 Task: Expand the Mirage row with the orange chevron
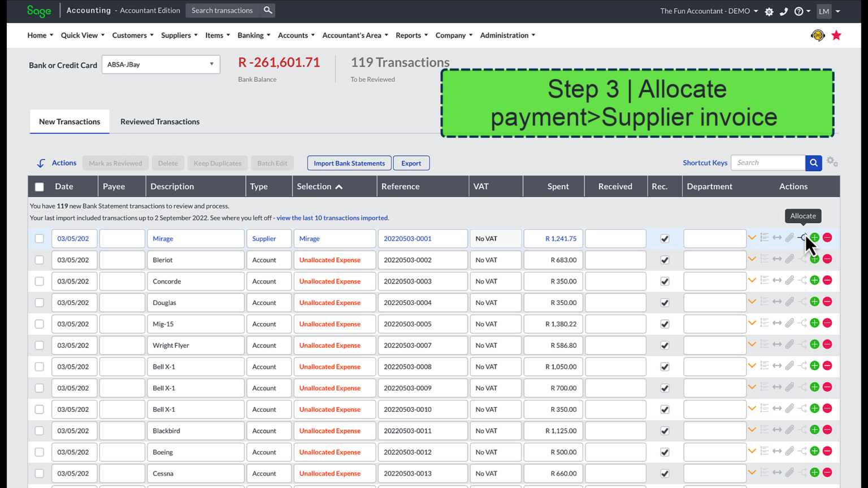pos(752,237)
